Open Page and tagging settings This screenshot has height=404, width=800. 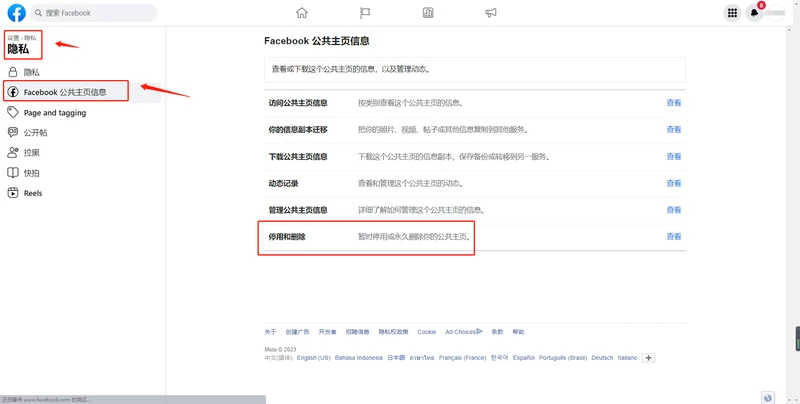click(82, 113)
